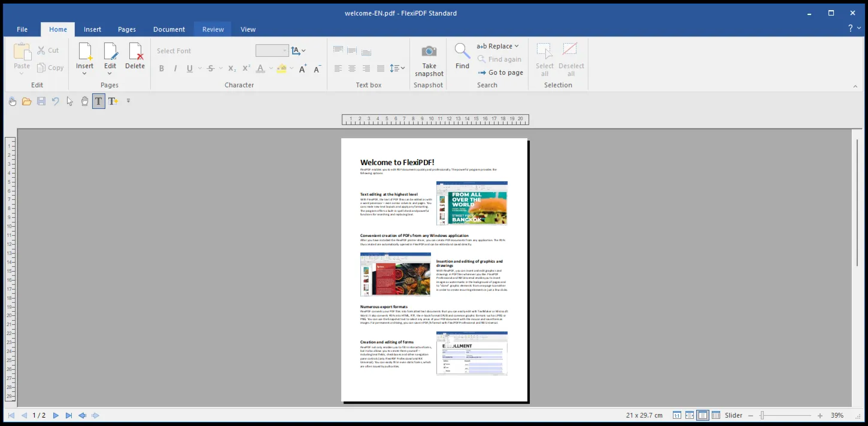Apply the yellow text highlight color
The height and width of the screenshot is (426, 868).
281,69
